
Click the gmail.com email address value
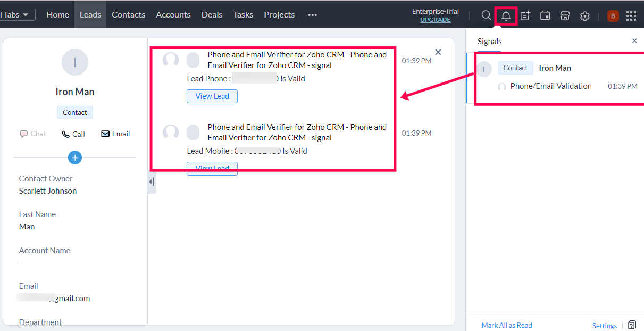[x=53, y=298]
